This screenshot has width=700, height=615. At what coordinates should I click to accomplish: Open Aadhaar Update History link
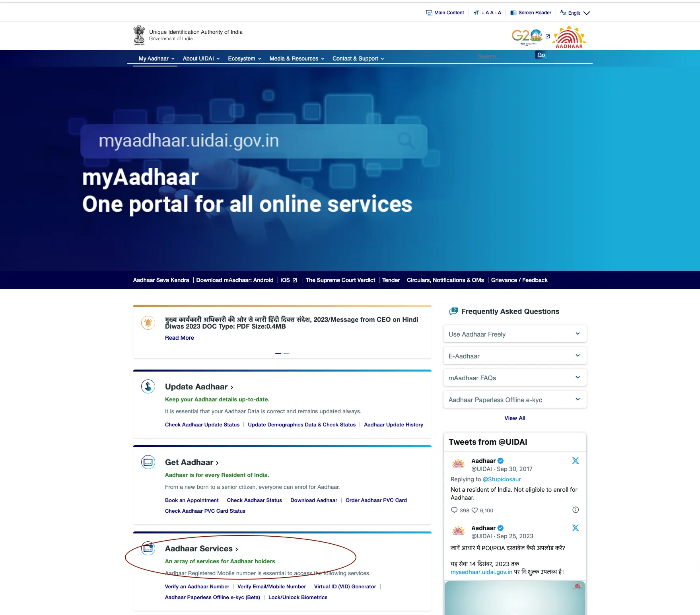393,425
